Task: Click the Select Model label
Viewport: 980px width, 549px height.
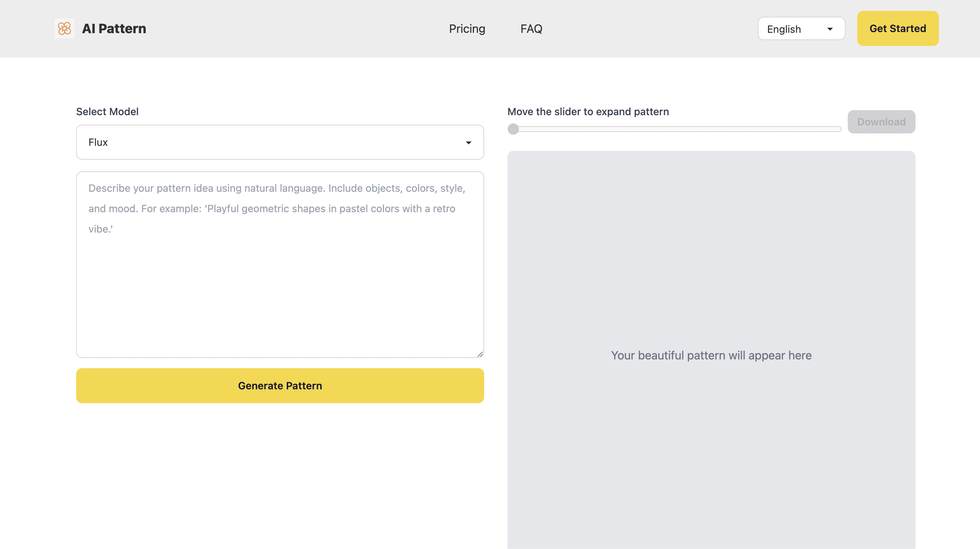Action: pos(107,112)
